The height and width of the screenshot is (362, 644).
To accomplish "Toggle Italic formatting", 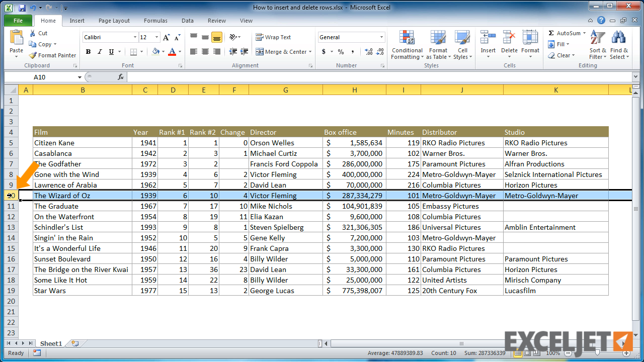I will 100,52.
